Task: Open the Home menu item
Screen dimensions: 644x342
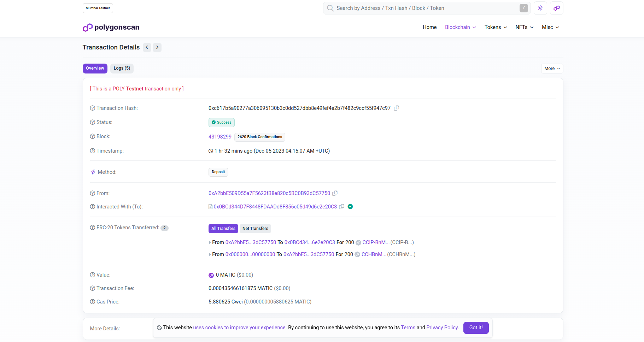Action: point(430,27)
